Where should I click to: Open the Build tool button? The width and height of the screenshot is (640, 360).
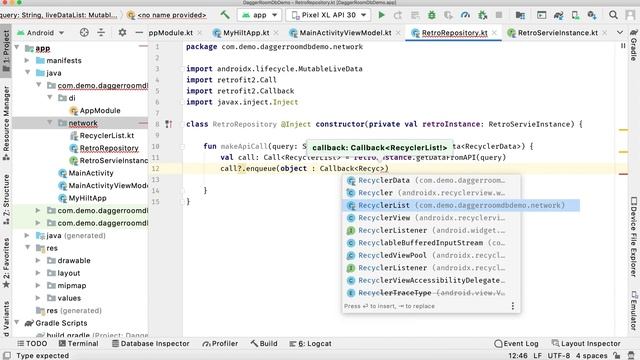click(264, 344)
